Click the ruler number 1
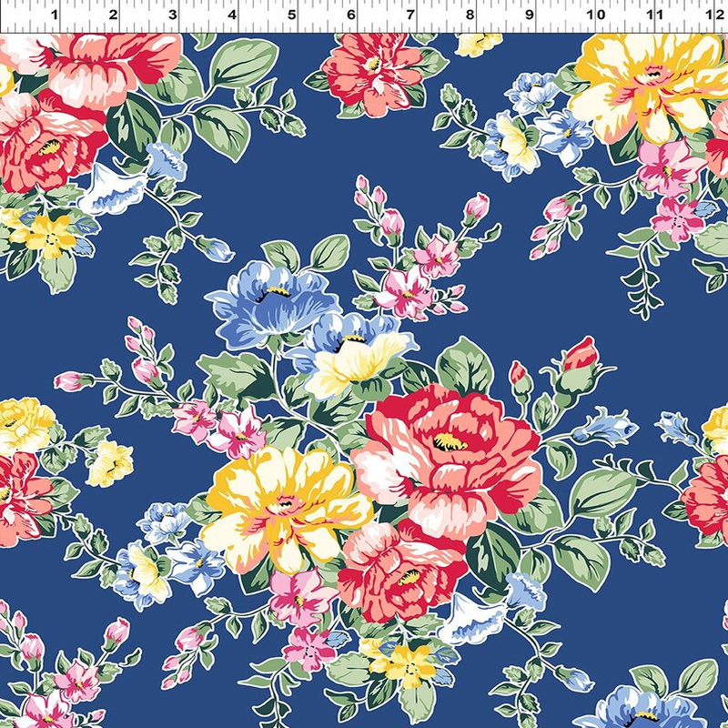The width and height of the screenshot is (728, 728). (x=55, y=15)
